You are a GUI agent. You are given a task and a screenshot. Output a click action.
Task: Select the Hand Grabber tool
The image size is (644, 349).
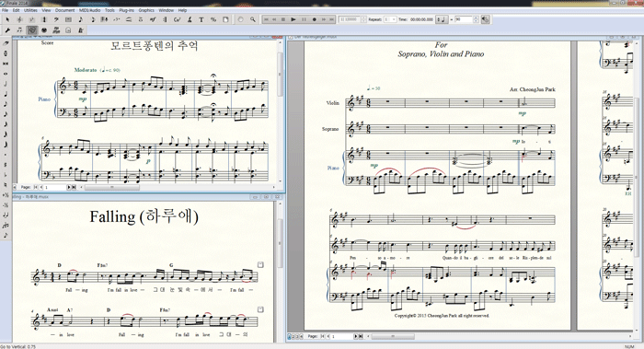240,19
